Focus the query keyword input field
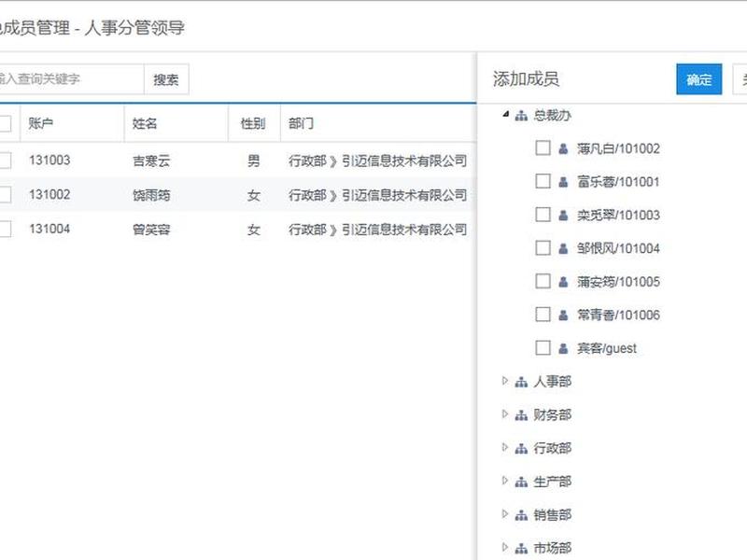This screenshot has height=560, width=747. [x=71, y=79]
